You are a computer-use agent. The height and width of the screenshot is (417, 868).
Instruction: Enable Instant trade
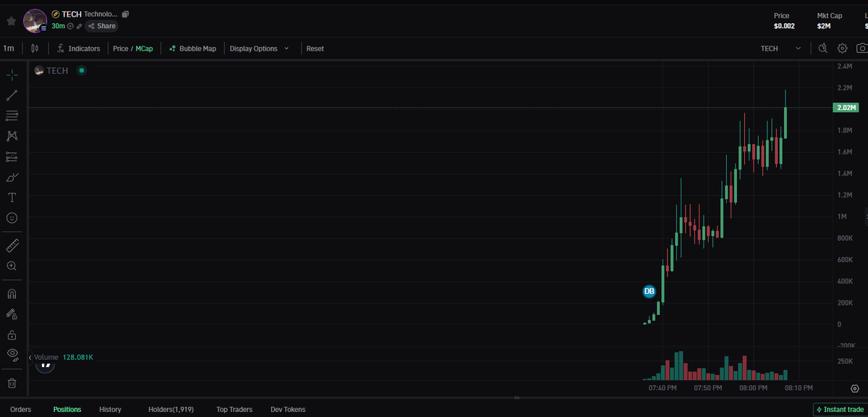(x=840, y=409)
